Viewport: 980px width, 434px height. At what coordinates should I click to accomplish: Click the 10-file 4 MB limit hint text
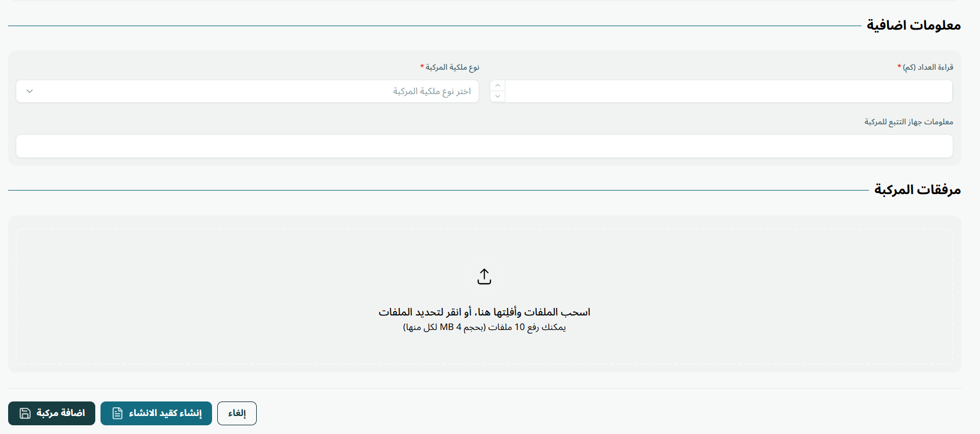[484, 327]
